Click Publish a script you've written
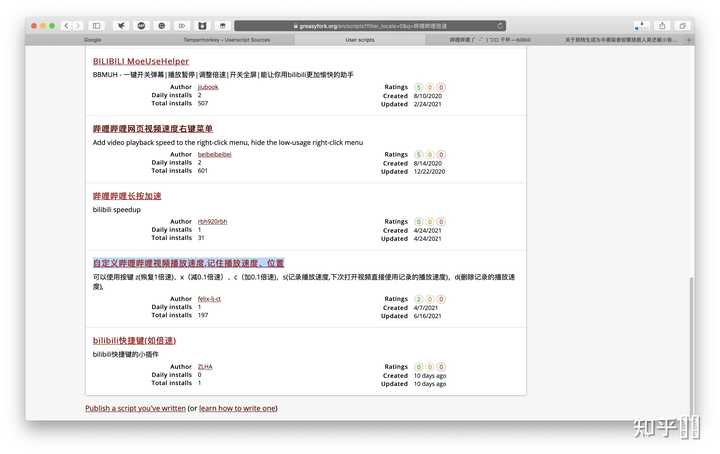 pyautogui.click(x=135, y=408)
